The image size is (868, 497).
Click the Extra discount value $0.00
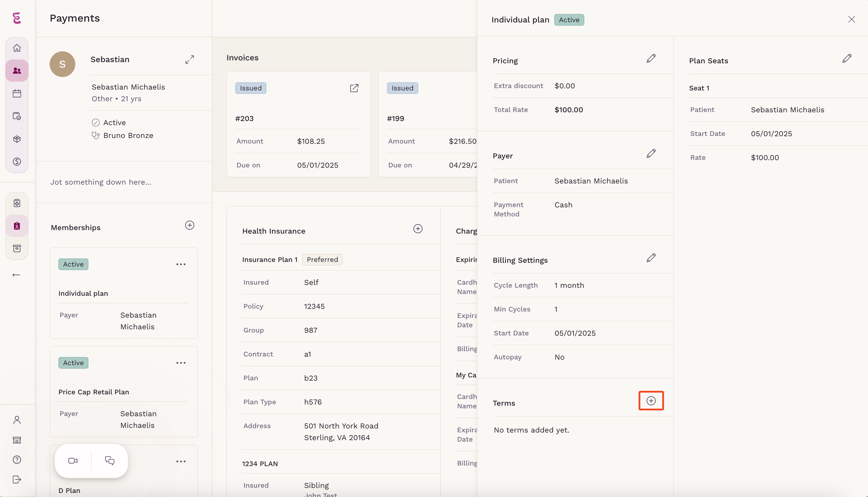[564, 86]
